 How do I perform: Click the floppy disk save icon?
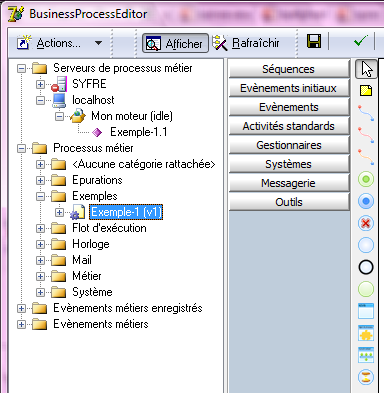click(314, 41)
